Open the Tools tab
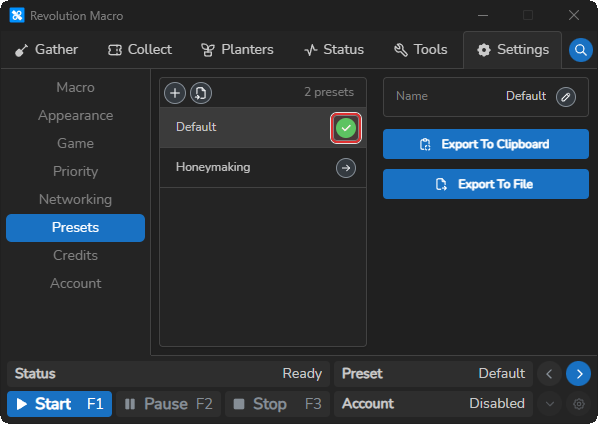 [x=420, y=50]
